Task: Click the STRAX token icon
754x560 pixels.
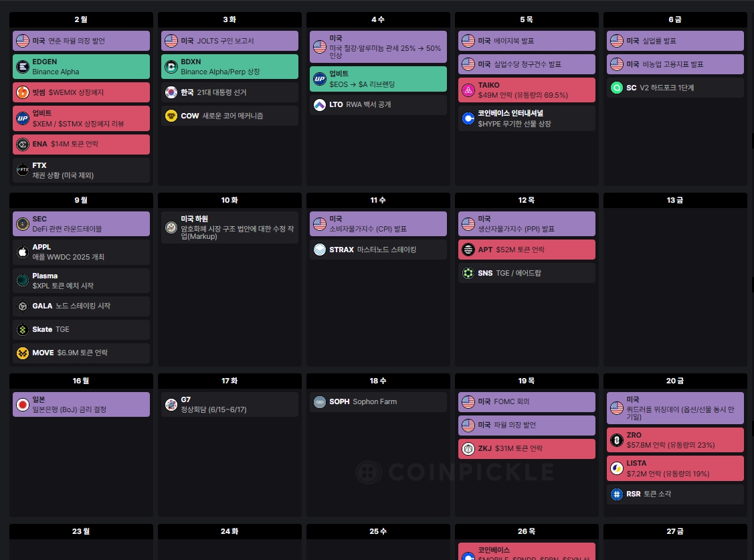Action: pyautogui.click(x=320, y=250)
